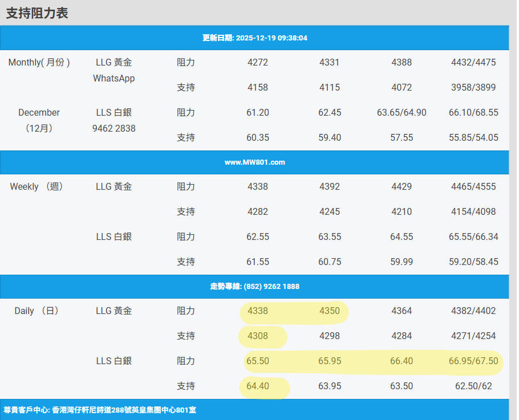Viewport: 519px width, 420px height.
Task: Click monthly gold resistance value 4272
Action: coord(258,63)
